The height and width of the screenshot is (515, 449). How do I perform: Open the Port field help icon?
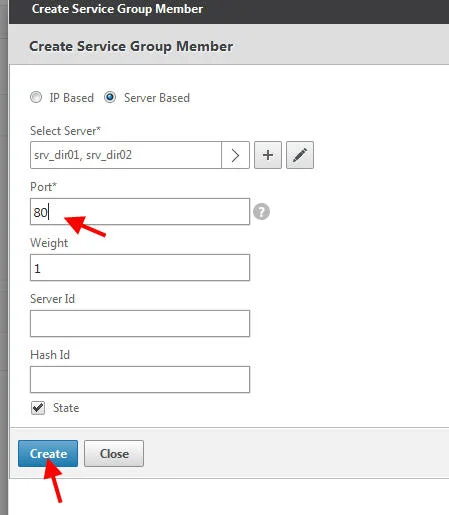(x=261, y=212)
